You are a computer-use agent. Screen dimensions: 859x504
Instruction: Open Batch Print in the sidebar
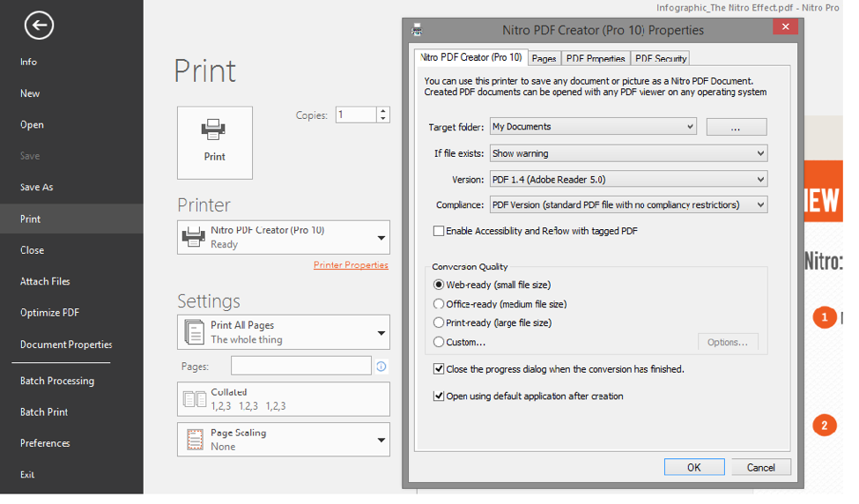pos(44,412)
